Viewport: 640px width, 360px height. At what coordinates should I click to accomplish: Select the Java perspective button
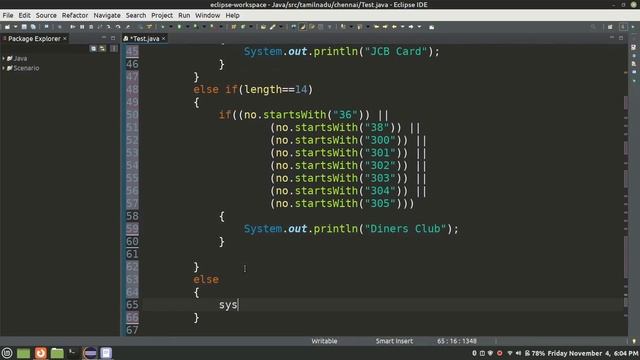[623, 27]
